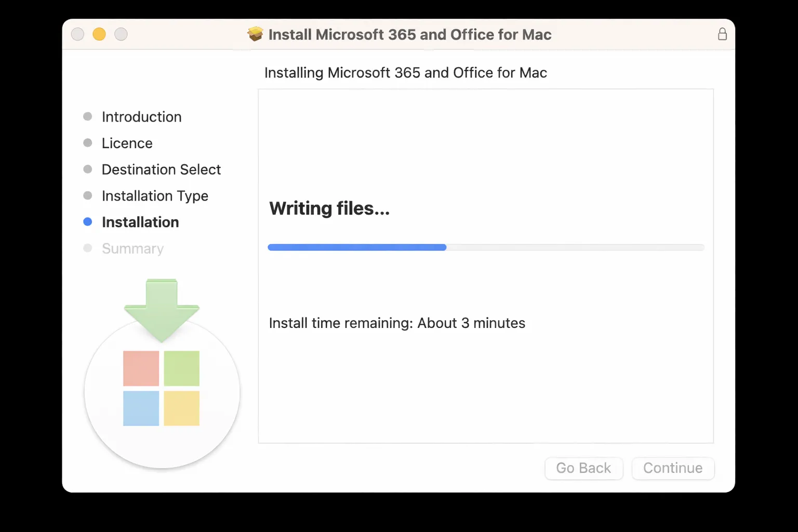The height and width of the screenshot is (532, 798).
Task: Click the Writing files progress bar
Action: (x=486, y=247)
